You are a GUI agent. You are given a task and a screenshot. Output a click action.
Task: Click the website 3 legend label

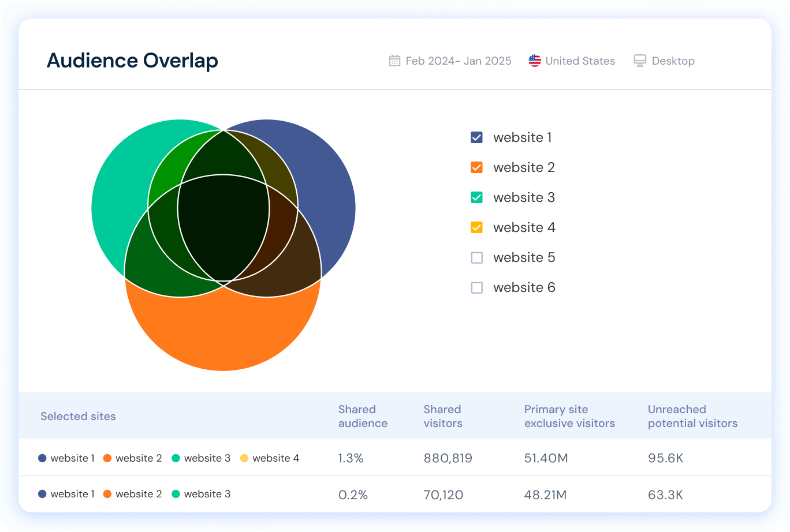(523, 197)
